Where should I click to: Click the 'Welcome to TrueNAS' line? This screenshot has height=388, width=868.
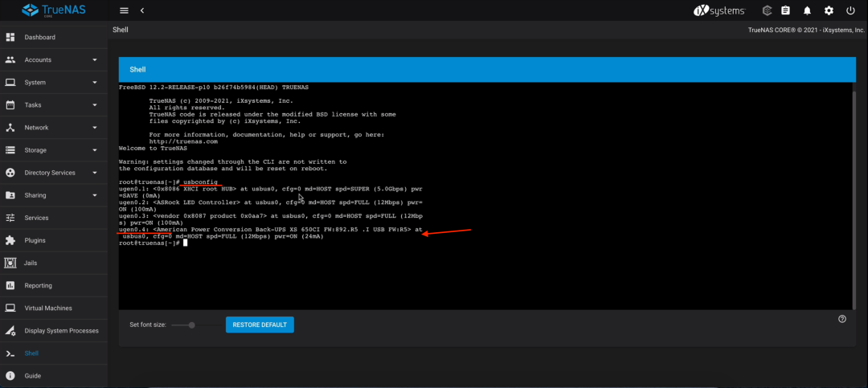click(154, 149)
